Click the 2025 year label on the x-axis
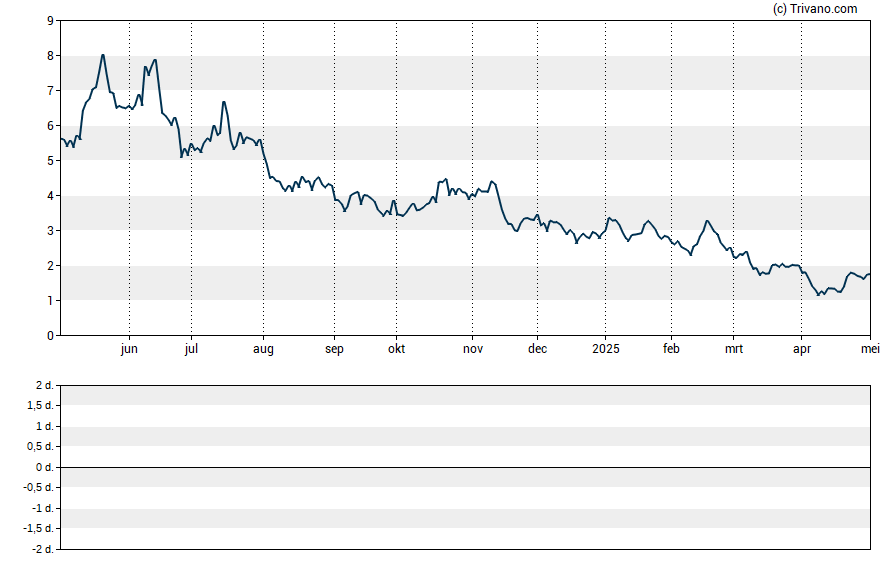Viewport: 888px width, 565px height. coord(605,349)
